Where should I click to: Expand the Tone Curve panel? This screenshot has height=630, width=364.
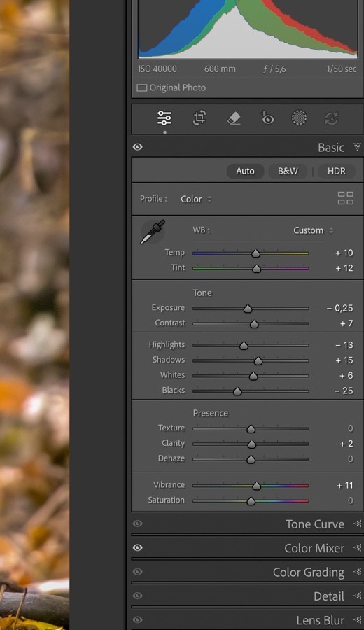click(x=357, y=524)
